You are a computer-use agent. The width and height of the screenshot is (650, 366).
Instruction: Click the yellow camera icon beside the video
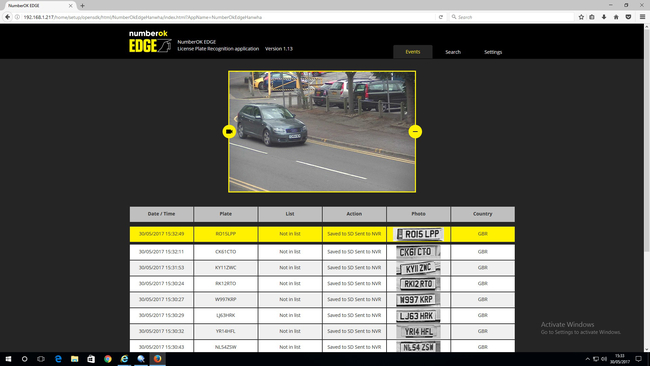point(229,131)
